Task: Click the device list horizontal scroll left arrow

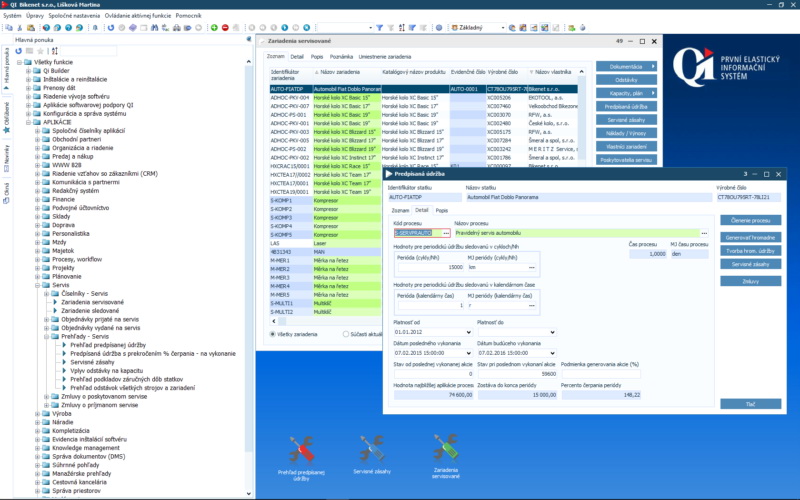Action: [274, 321]
